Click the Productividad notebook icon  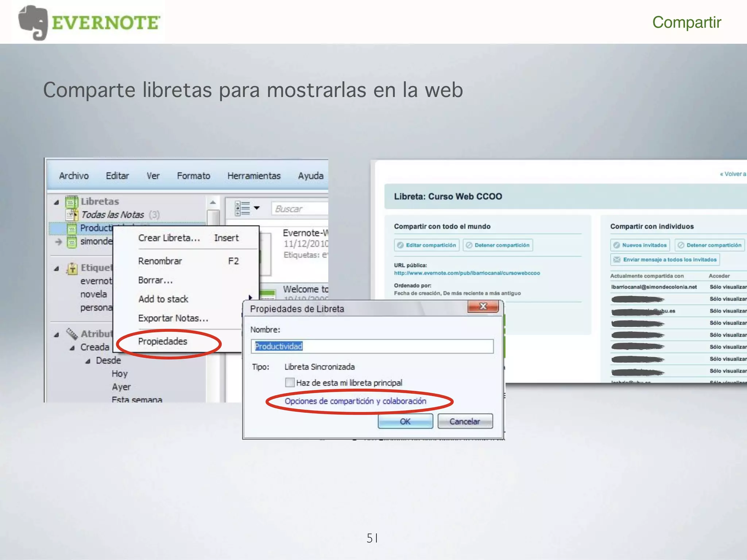tap(72, 228)
